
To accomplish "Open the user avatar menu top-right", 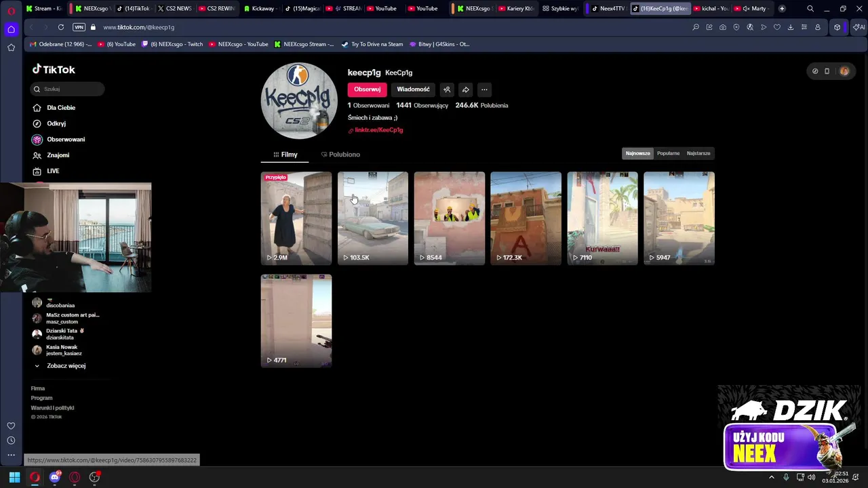I will click(844, 71).
